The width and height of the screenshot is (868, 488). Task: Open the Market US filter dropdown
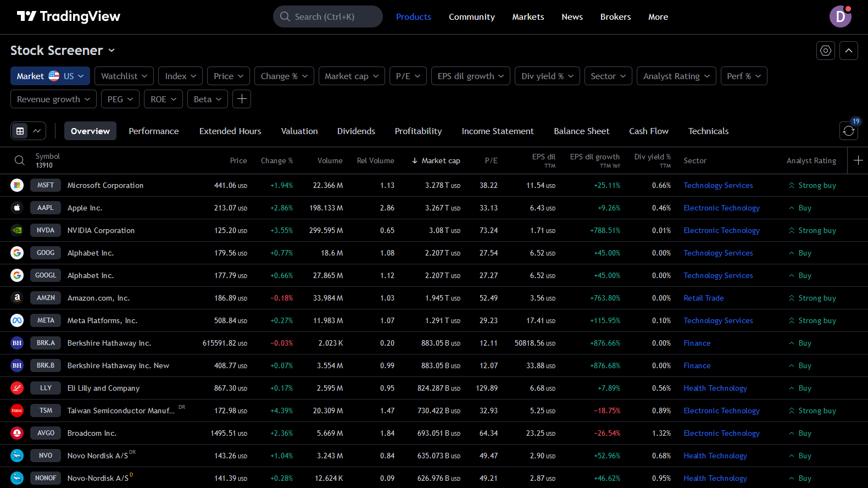(50, 76)
